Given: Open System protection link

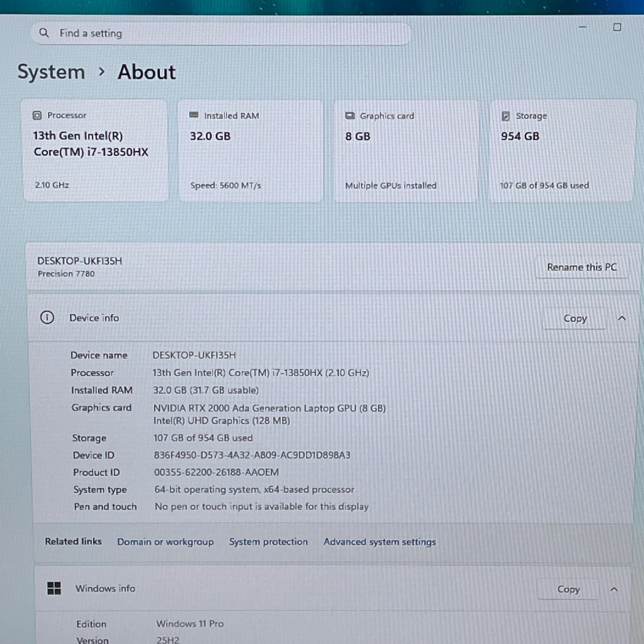Looking at the screenshot, I should coord(268,542).
